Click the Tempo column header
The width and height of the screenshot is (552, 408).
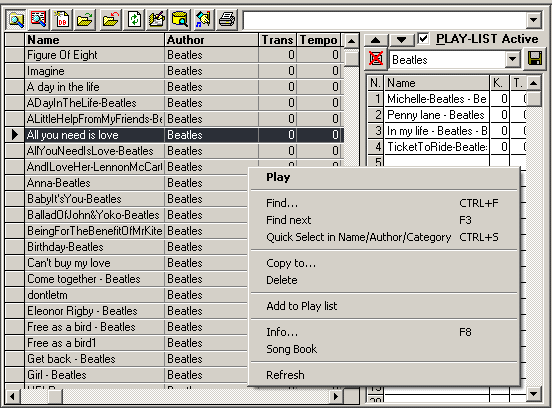tap(318, 40)
